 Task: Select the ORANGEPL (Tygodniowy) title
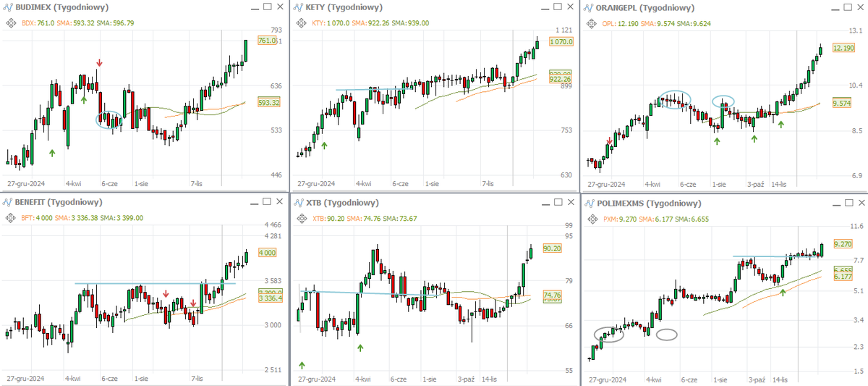click(645, 7)
